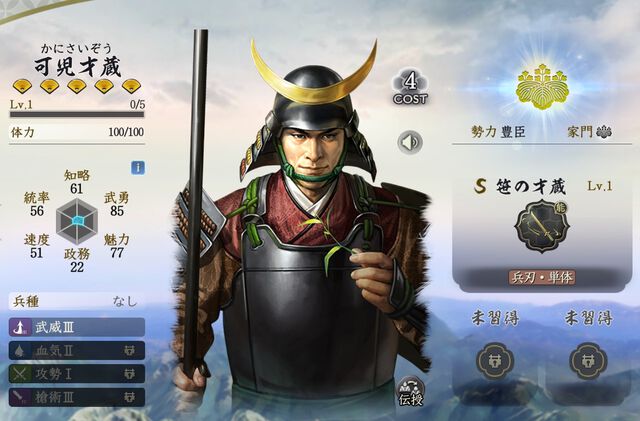Tap the level experience progress bar

click(x=77, y=115)
